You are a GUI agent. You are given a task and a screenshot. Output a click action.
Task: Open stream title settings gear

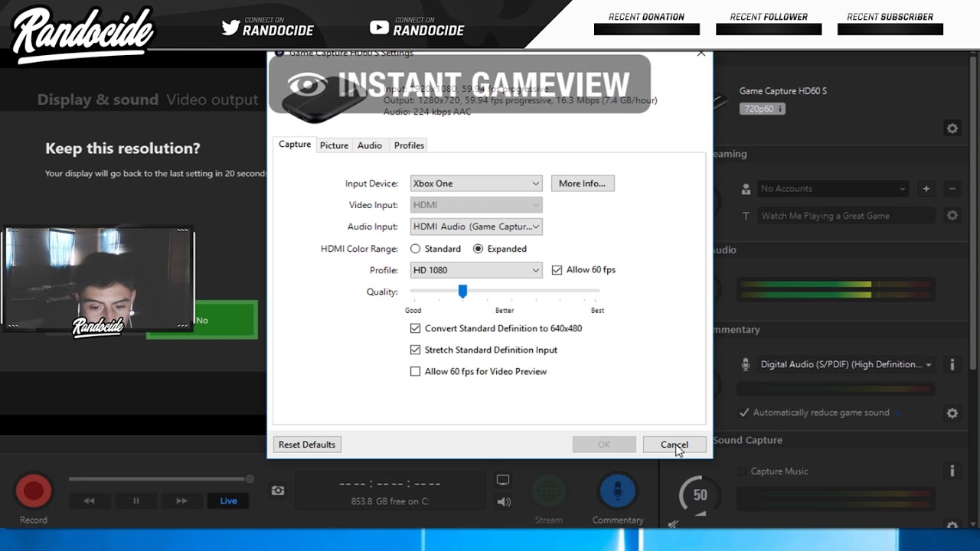pyautogui.click(x=952, y=216)
